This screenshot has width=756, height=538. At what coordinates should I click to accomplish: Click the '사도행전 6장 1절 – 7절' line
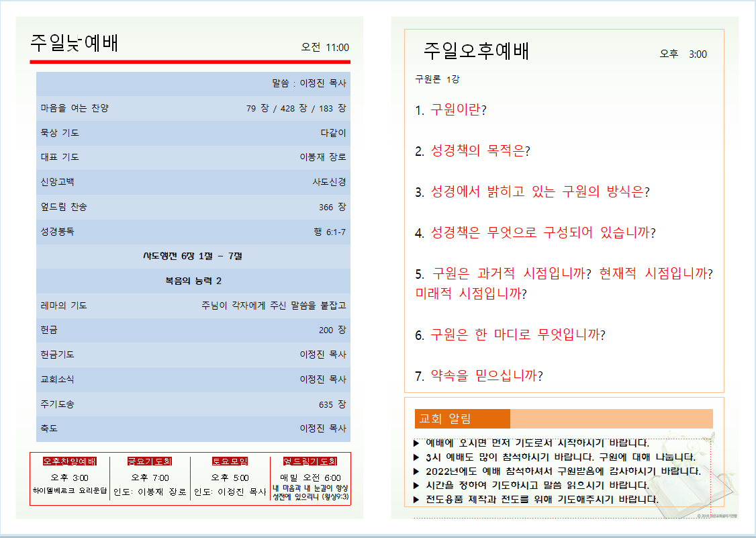pos(193,256)
